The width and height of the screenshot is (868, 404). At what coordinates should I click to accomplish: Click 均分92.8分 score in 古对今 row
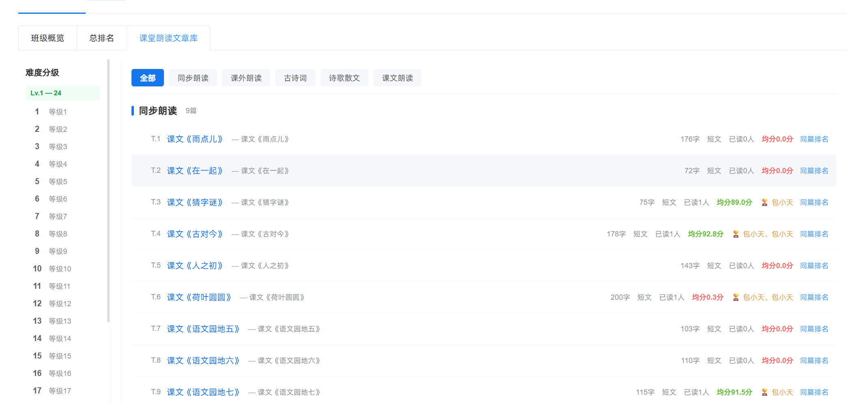coord(706,234)
